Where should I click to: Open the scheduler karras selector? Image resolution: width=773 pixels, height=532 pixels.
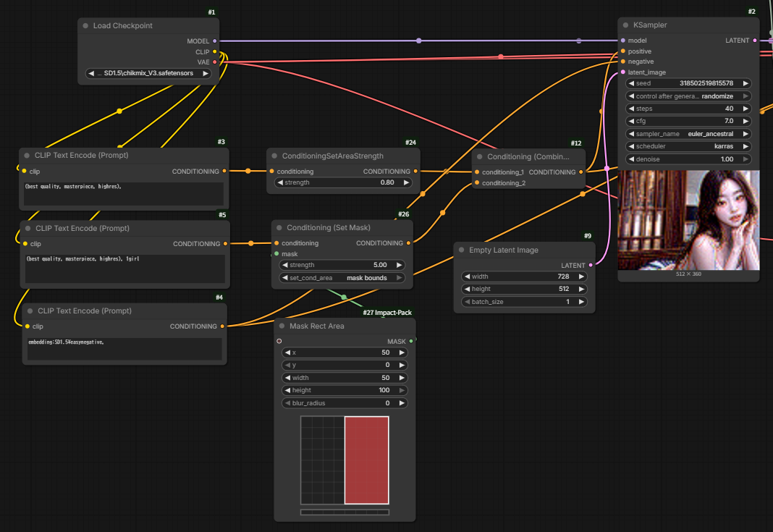tap(688, 146)
